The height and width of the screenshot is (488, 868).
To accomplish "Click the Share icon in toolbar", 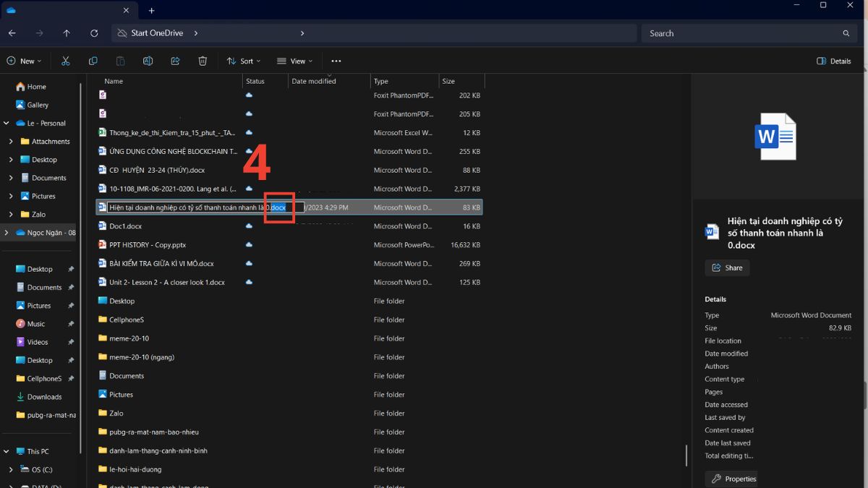I will (x=175, y=61).
